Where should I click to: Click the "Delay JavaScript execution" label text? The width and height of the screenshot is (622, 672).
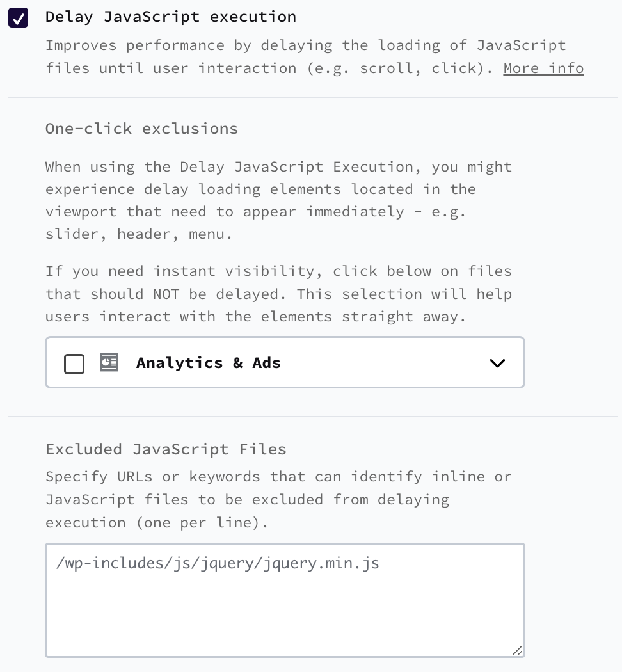(170, 17)
